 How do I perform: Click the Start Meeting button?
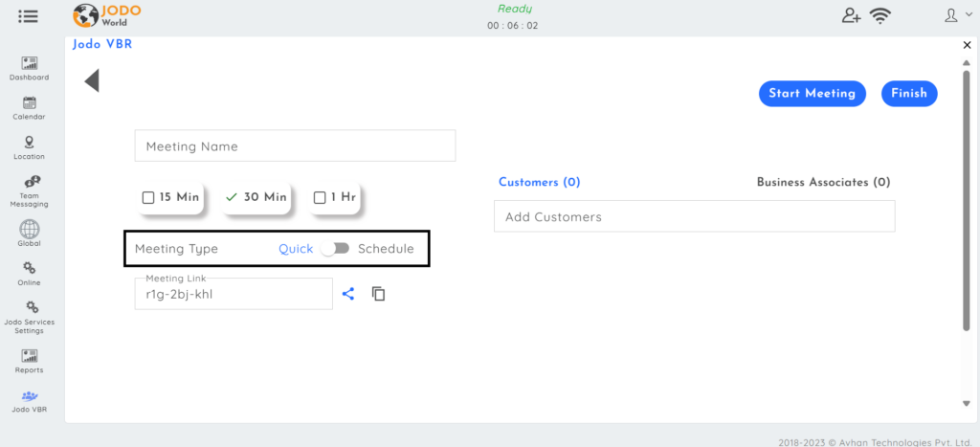point(812,94)
